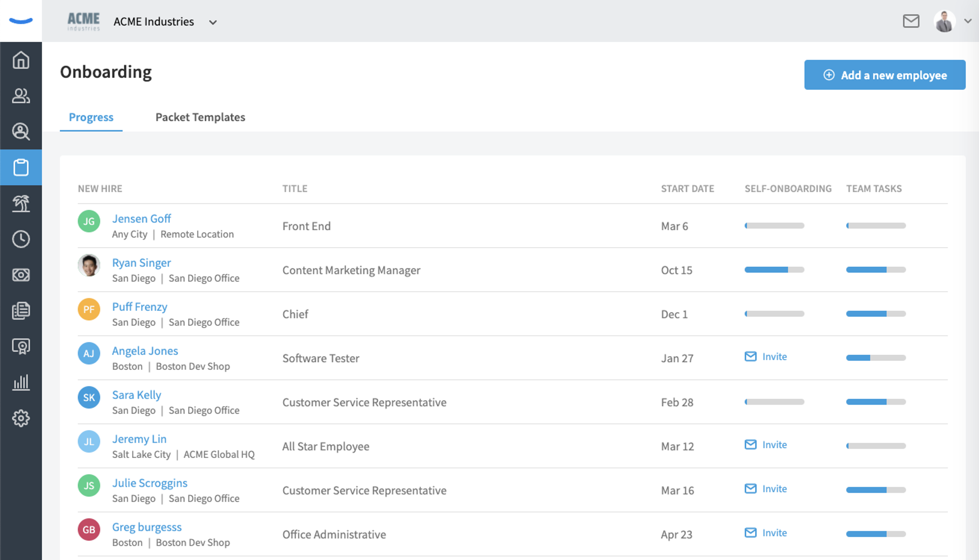Viewport: 979px width, 560px height.
Task: Open the certificate sidebar icon
Action: click(21, 347)
